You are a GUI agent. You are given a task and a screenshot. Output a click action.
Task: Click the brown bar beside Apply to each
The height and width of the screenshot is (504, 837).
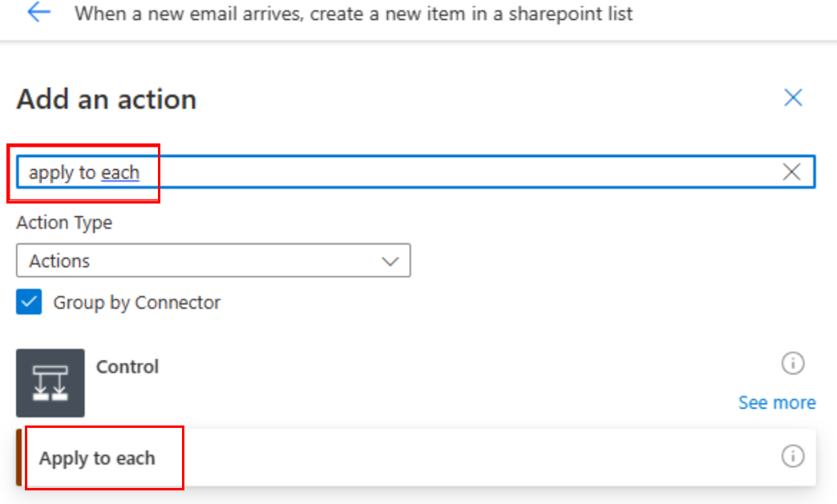coord(18,458)
